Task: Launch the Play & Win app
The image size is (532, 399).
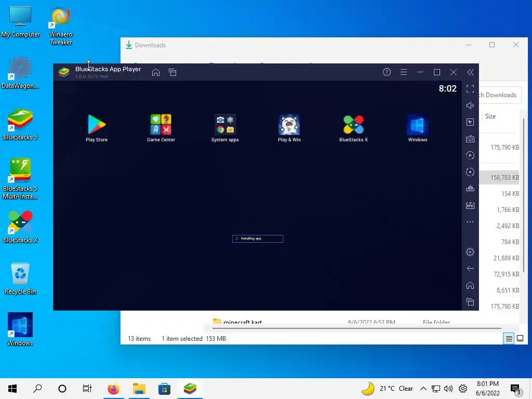Action: click(x=289, y=128)
